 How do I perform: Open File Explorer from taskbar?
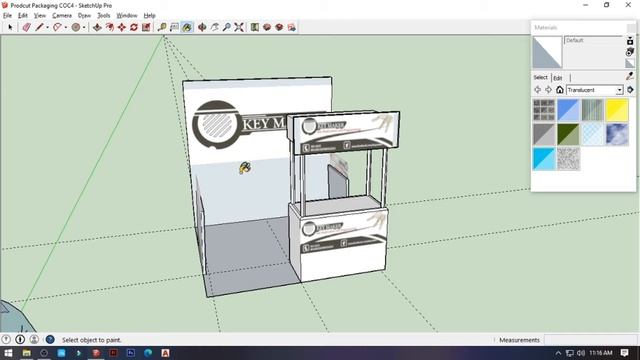tap(27, 353)
